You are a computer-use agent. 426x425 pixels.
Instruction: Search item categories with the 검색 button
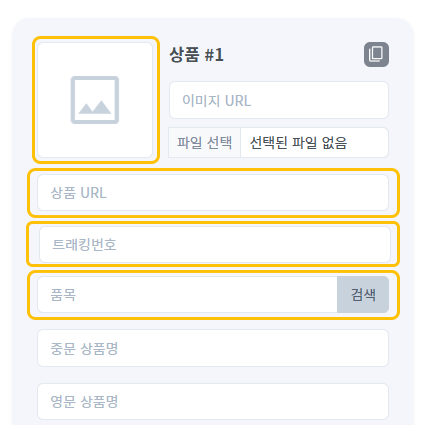pyautogui.click(x=363, y=294)
